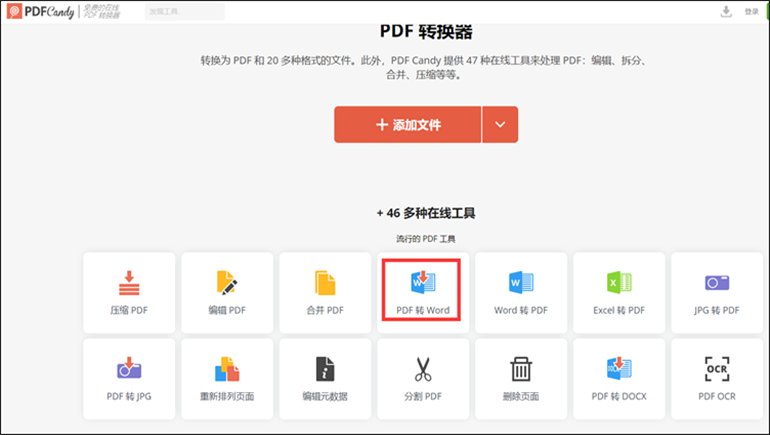The image size is (770, 435).
Task: Select the JPG 转 PDF camera icon
Action: click(x=717, y=282)
